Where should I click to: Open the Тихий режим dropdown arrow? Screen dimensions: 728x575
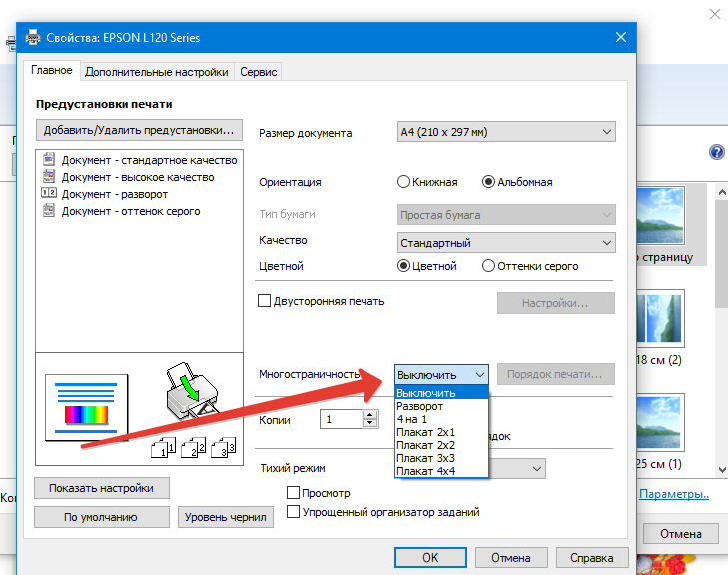pos(537,469)
